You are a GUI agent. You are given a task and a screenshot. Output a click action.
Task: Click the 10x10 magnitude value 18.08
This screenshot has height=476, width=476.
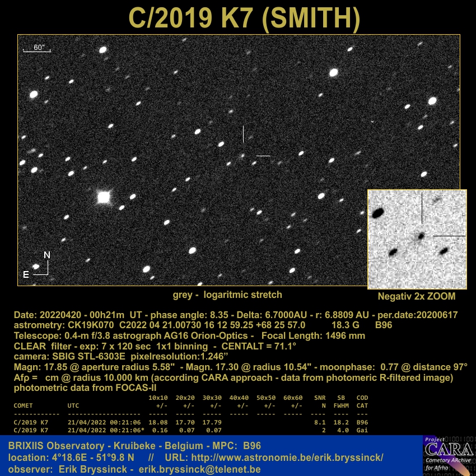pyautogui.click(x=157, y=422)
